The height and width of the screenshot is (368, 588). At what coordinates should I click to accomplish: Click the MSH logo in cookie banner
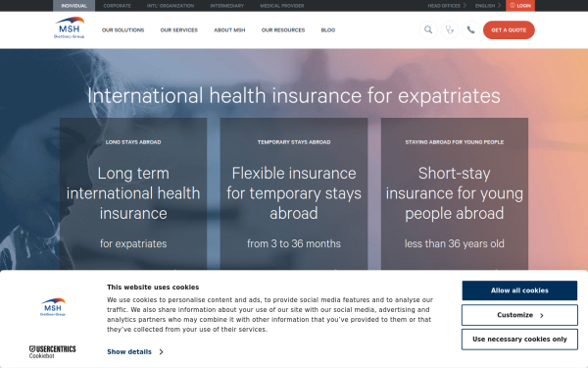point(53,307)
